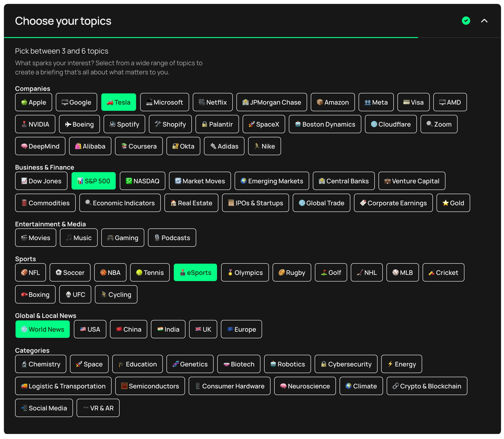Select the Dow Jones chip
This screenshot has height=439, width=504.
point(41,181)
